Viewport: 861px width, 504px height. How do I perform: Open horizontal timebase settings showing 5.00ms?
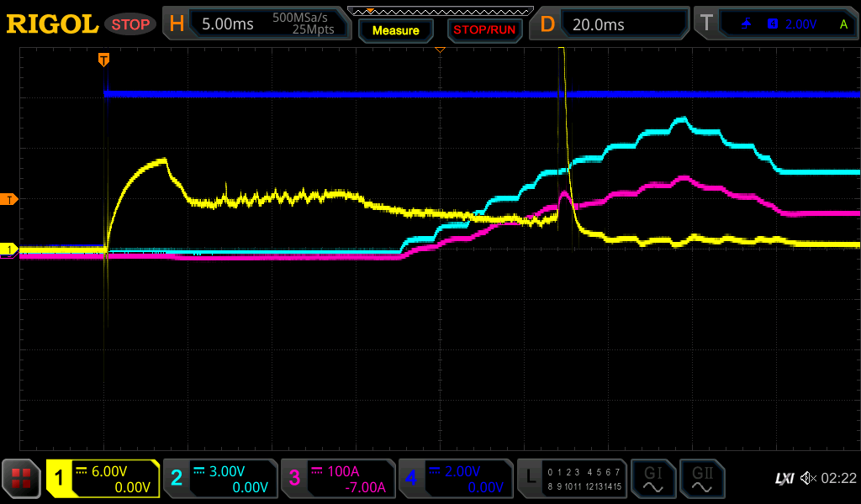coord(256,24)
